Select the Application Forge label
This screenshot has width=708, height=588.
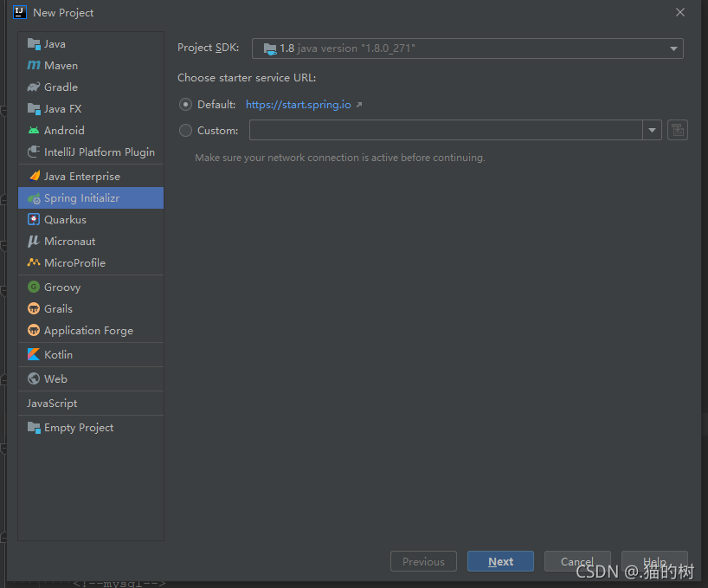click(88, 331)
